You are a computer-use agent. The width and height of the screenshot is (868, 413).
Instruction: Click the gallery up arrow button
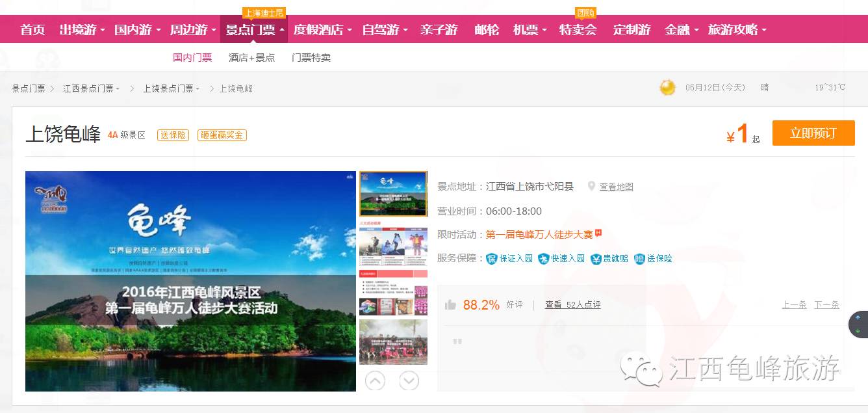pos(375,380)
